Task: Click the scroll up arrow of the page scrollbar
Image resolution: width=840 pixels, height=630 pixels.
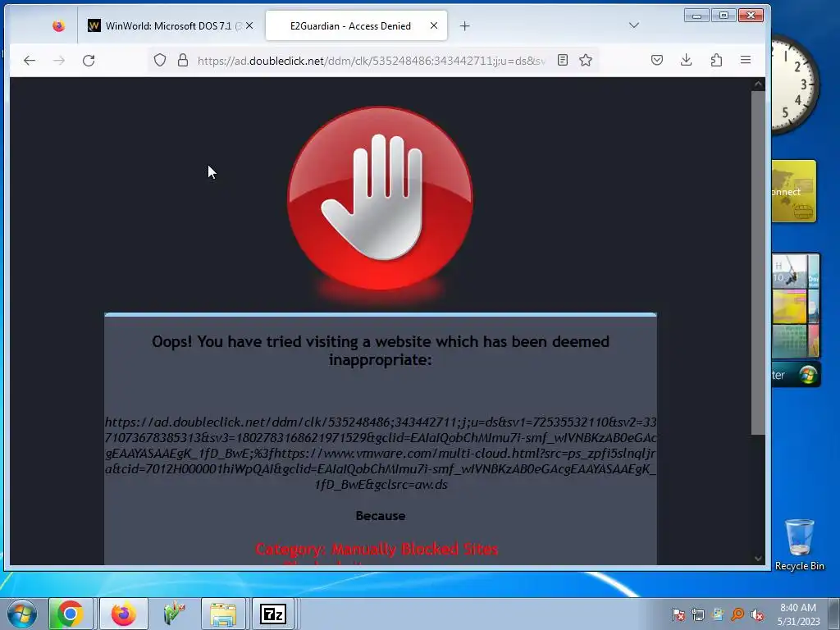Action: [x=758, y=84]
